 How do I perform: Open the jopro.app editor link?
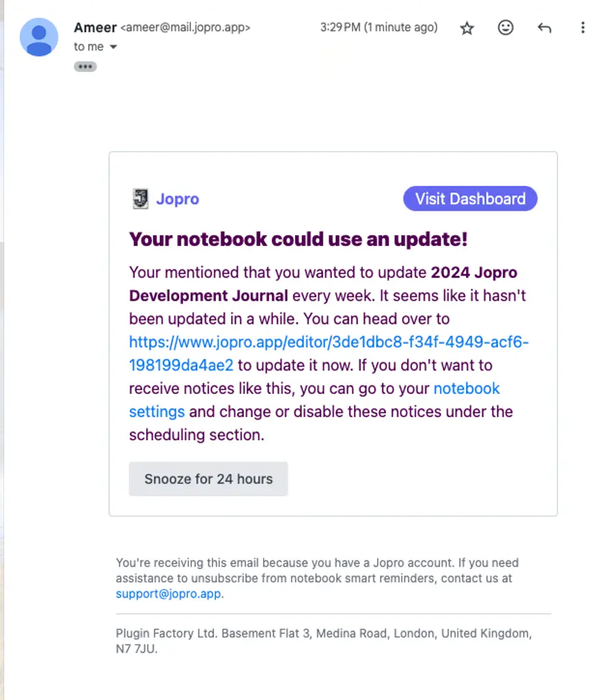(x=329, y=342)
